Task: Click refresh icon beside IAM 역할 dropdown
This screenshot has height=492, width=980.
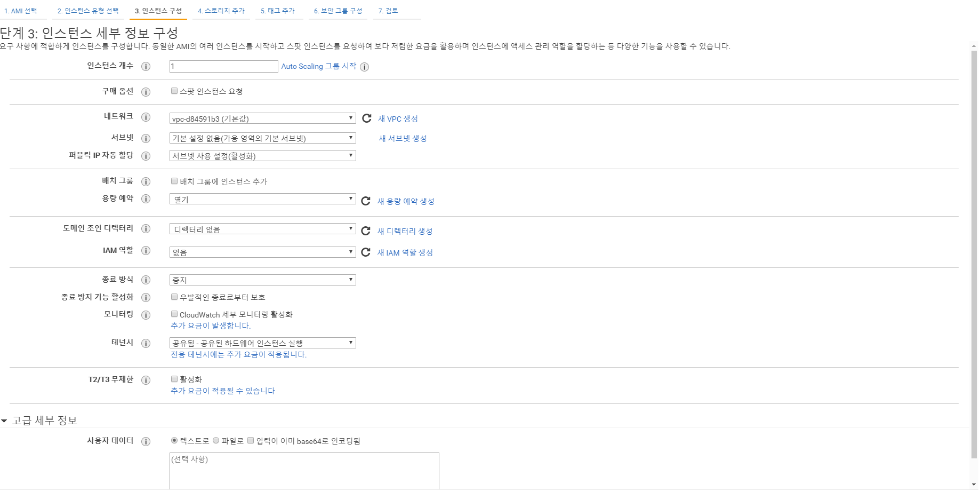Action: tap(366, 252)
